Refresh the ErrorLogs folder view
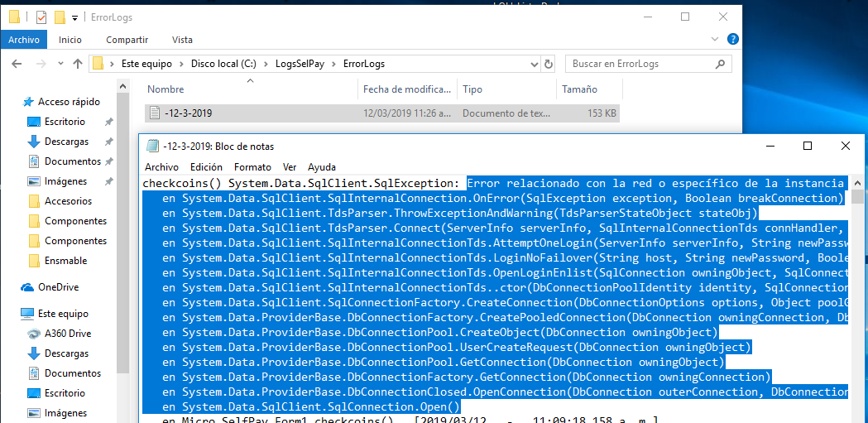 coord(548,64)
